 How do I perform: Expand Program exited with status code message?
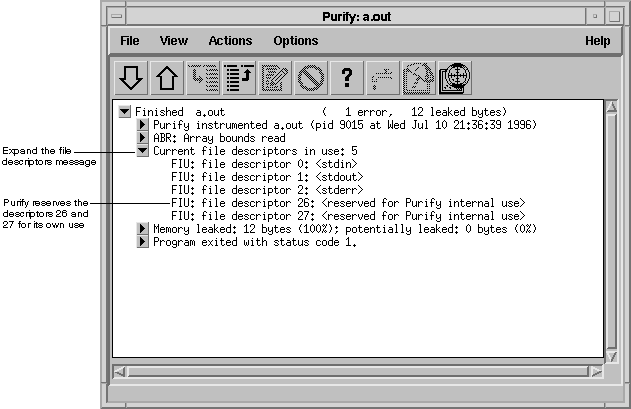[142, 242]
